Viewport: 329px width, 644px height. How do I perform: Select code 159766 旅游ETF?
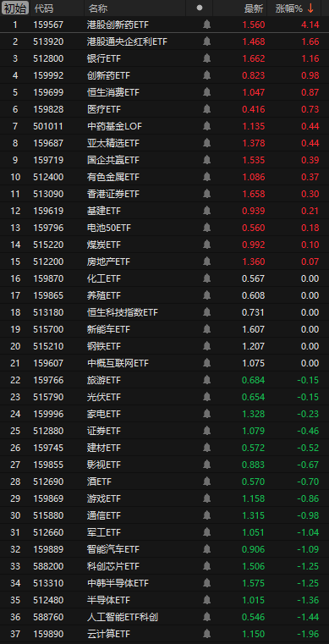(48, 380)
